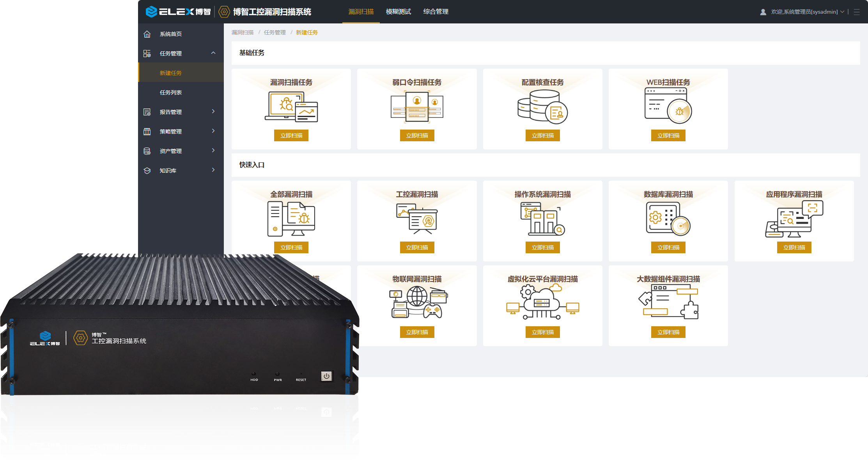Click the 漏洞扫描 breadcrumb link

tap(243, 32)
